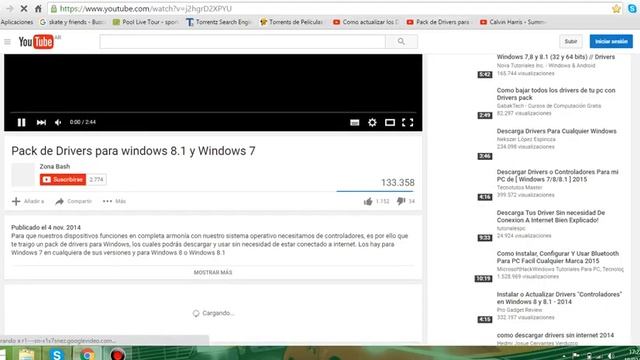The height and width of the screenshot is (360, 640).
Task: Click the system tray volume icon
Action: coord(611,356)
